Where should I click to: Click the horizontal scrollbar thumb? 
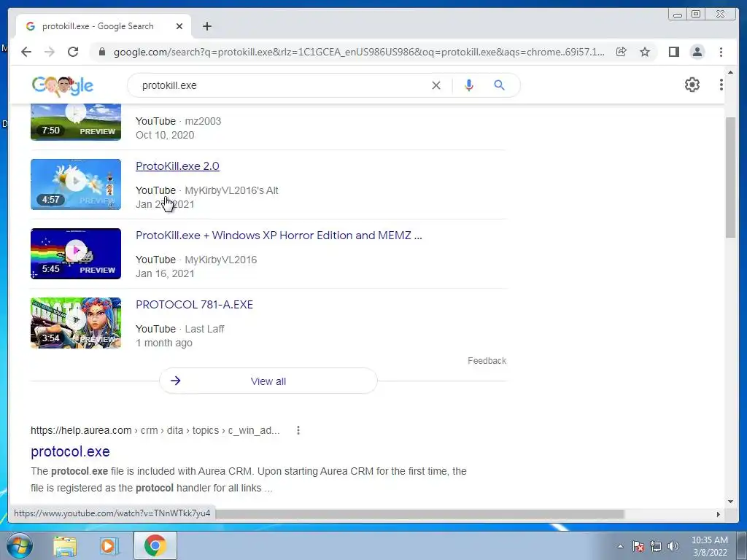419,514
